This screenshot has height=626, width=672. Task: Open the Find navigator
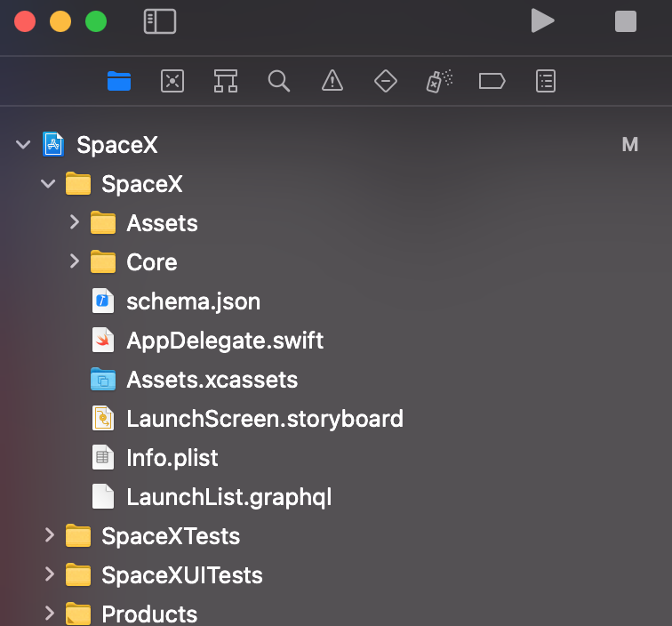coord(278,82)
